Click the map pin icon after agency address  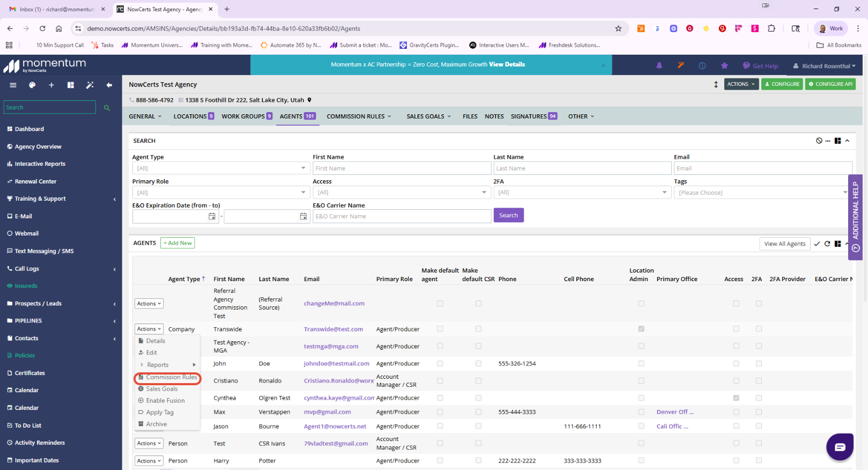[x=309, y=100]
